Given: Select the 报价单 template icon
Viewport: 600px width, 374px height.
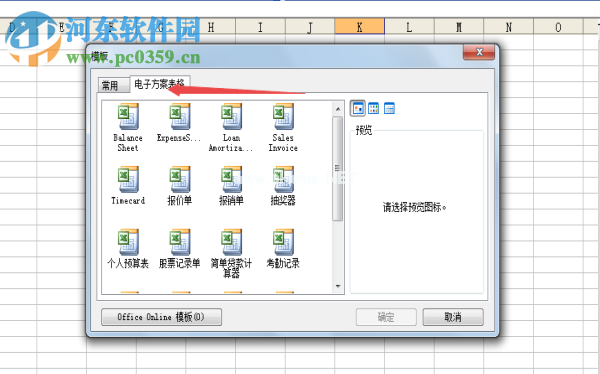Looking at the screenshot, I should coord(180,179).
